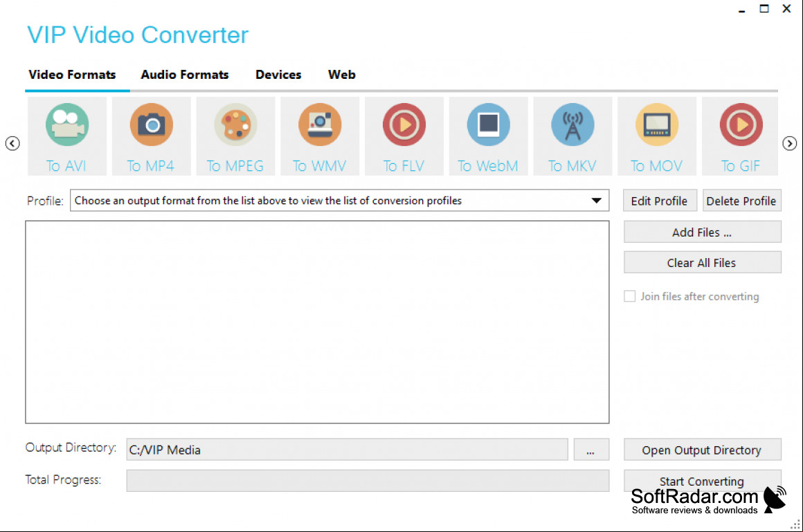Browse for output directory with ellipsis button
Screen dimensions: 803x532
click(591, 450)
